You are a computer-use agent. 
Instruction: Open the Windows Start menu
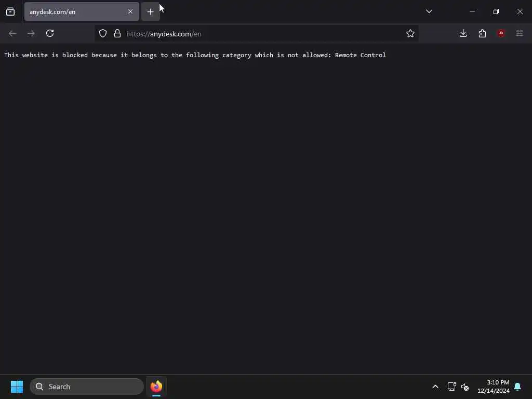pos(17,387)
